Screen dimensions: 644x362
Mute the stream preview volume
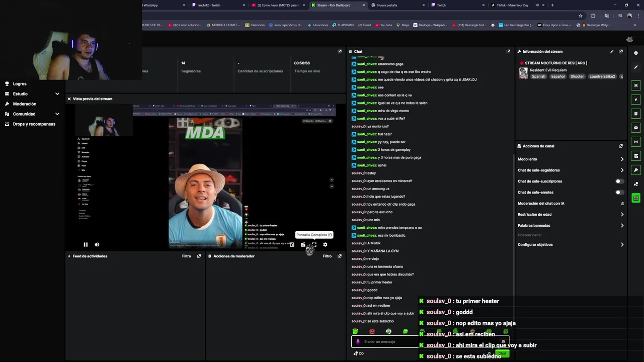[97, 245]
